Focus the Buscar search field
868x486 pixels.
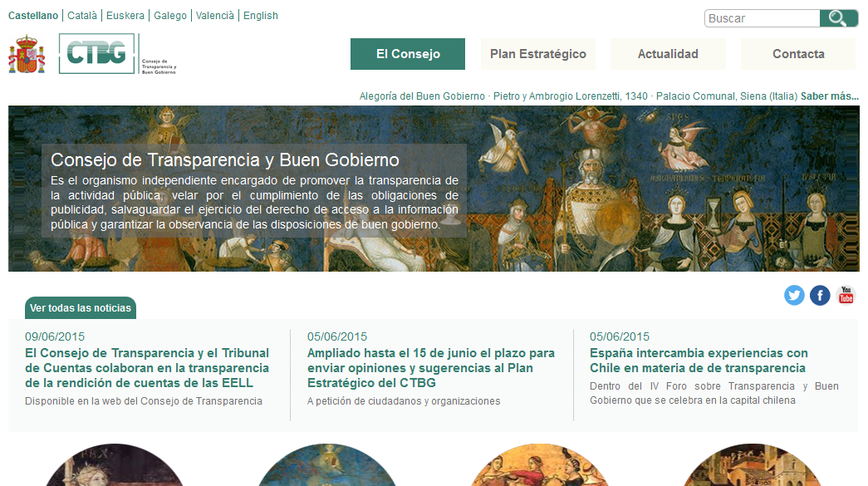(763, 18)
